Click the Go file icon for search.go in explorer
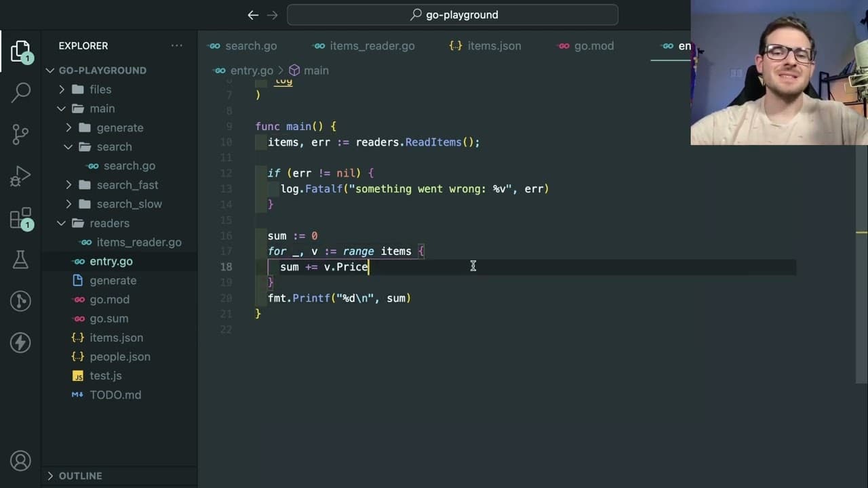 (x=92, y=166)
